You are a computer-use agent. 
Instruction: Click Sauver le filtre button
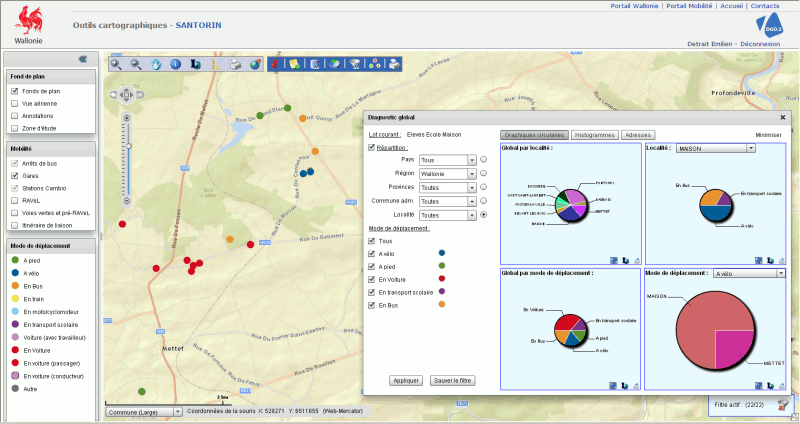pyautogui.click(x=453, y=381)
